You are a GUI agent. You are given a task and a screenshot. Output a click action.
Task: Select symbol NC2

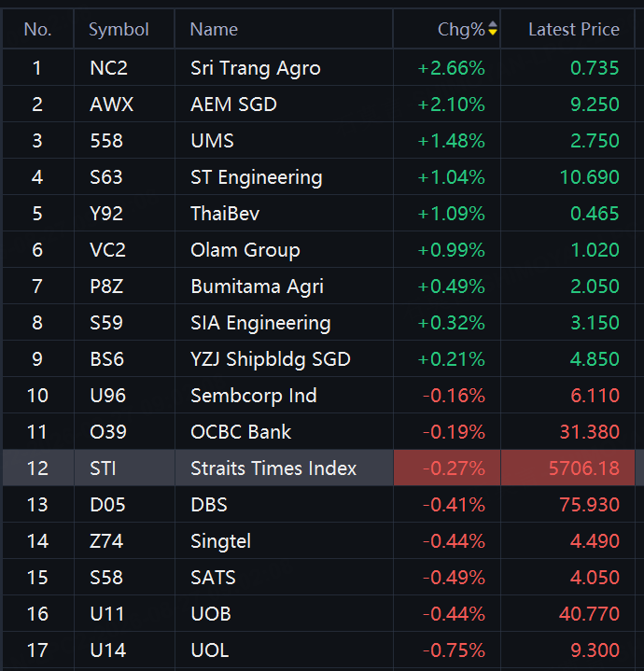point(108,68)
